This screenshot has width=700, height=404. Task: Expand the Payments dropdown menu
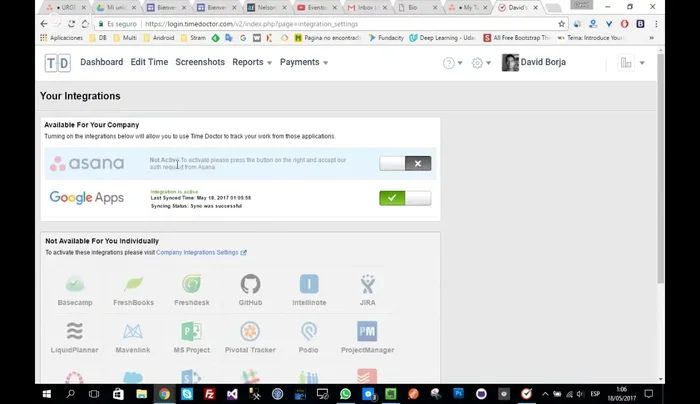[x=304, y=62]
